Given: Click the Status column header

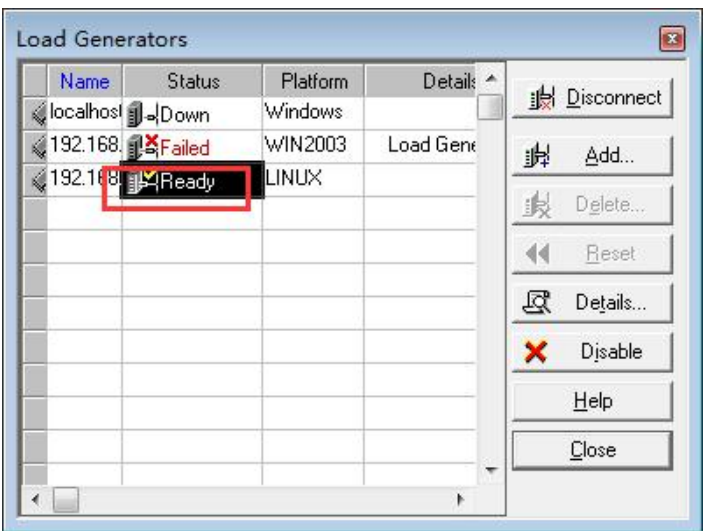Looking at the screenshot, I should click(192, 80).
